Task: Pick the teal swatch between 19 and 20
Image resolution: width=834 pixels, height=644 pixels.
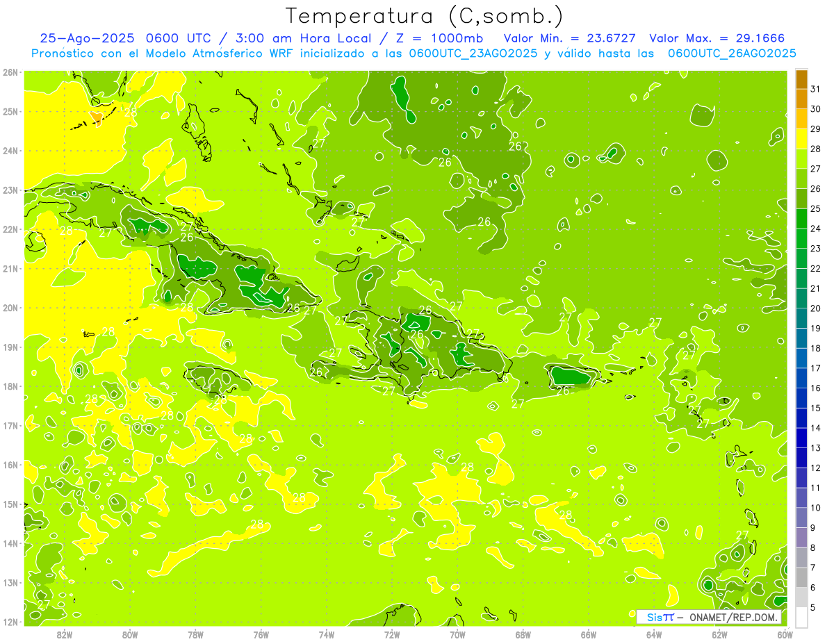Action: pos(801,318)
